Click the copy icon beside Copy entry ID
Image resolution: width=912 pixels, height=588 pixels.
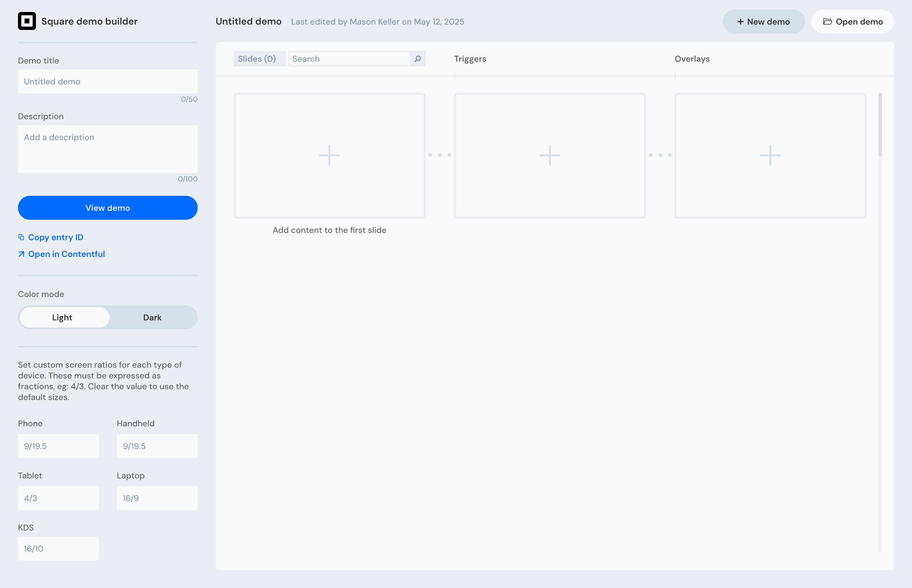22,237
